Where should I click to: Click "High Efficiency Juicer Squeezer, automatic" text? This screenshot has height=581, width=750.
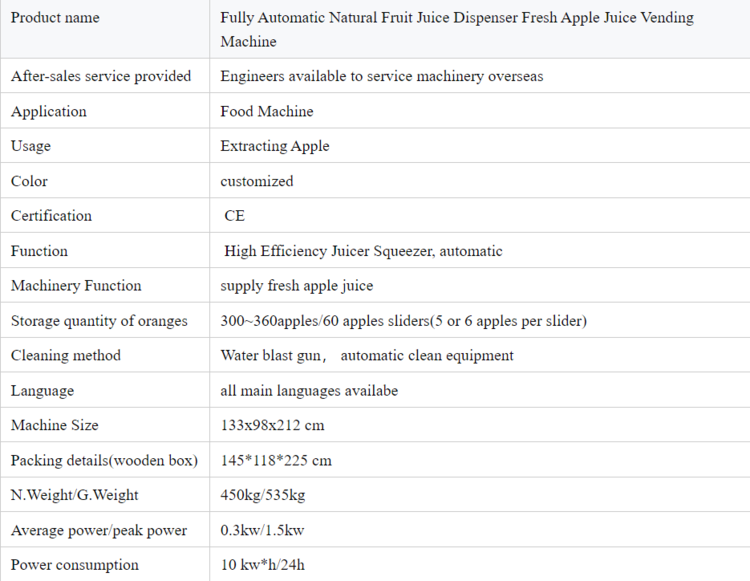[x=363, y=251]
